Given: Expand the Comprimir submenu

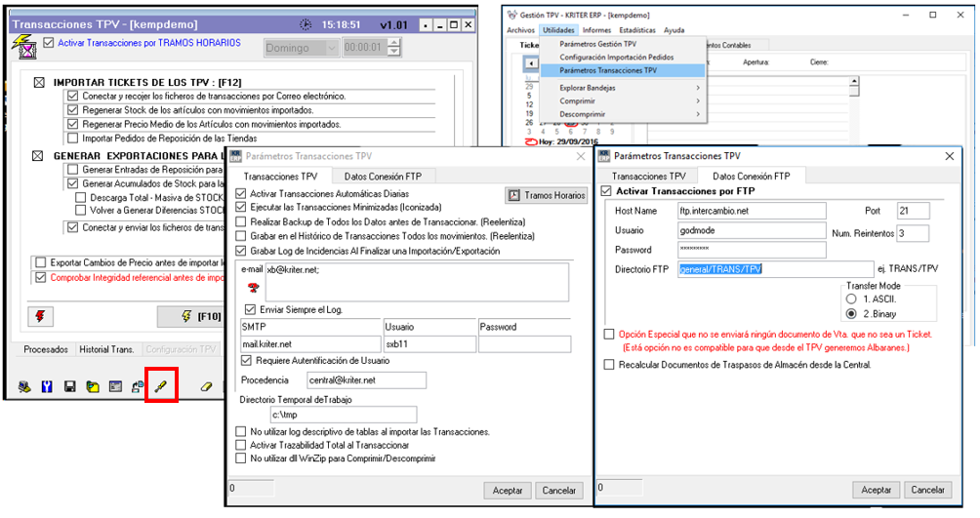Looking at the screenshot, I should point(628,100).
